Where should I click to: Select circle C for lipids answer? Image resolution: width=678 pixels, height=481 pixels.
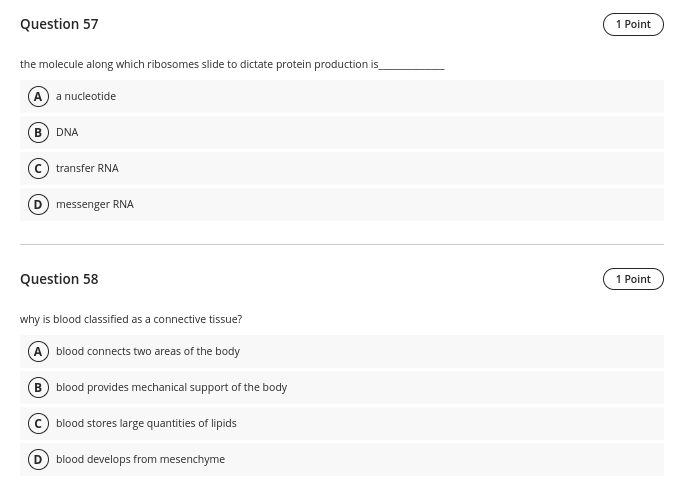coord(38,424)
